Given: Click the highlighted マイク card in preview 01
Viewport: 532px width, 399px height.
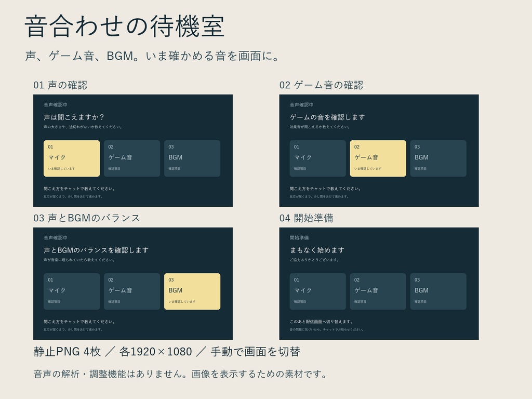Looking at the screenshot, I should coord(72,158).
